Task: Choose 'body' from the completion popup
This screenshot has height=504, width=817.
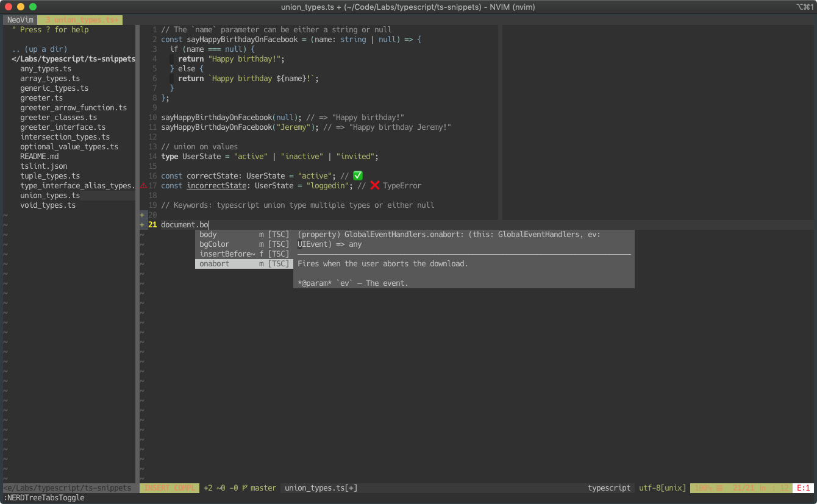Action: tap(244, 235)
